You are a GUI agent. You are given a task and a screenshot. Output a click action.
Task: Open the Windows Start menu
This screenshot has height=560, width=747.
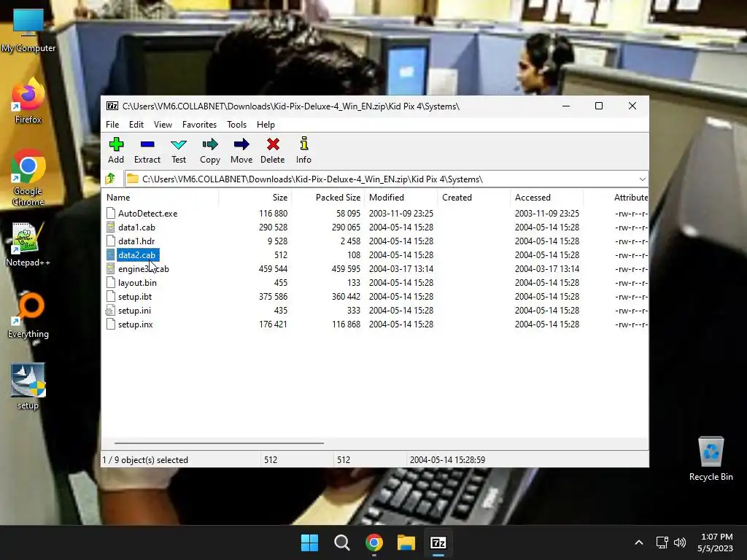point(309,542)
